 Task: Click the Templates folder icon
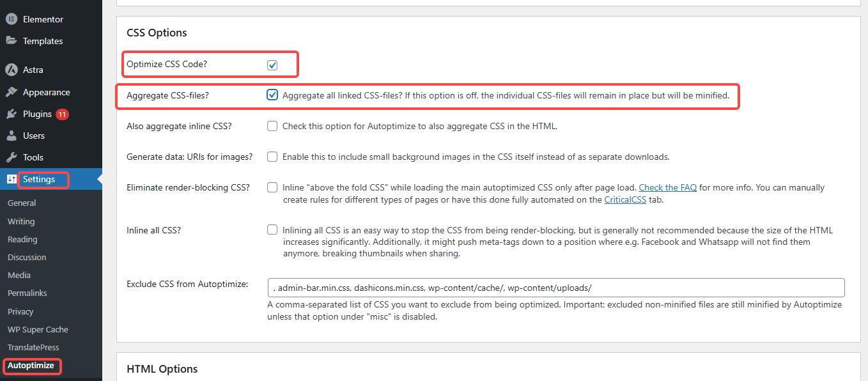[11, 41]
